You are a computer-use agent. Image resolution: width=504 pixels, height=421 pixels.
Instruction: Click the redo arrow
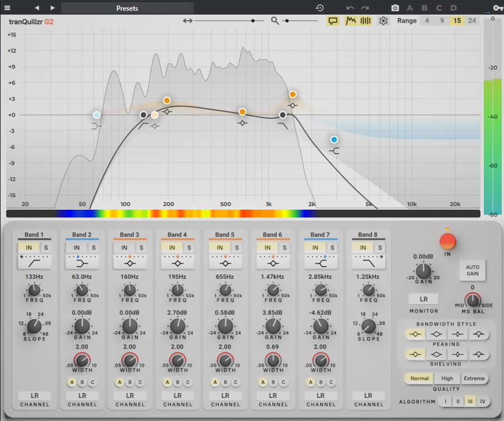click(x=365, y=8)
